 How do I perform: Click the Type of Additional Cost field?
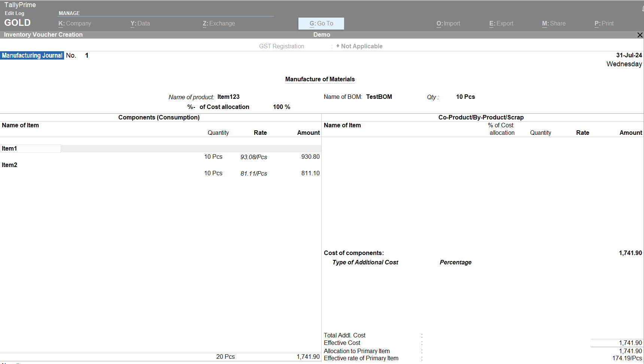365,262
